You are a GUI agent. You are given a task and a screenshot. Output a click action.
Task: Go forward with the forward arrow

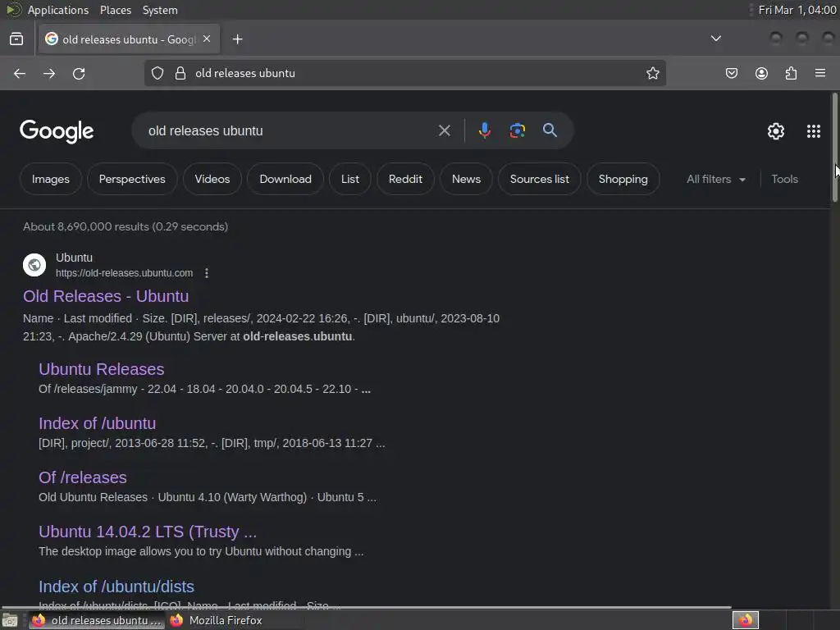pos(49,73)
